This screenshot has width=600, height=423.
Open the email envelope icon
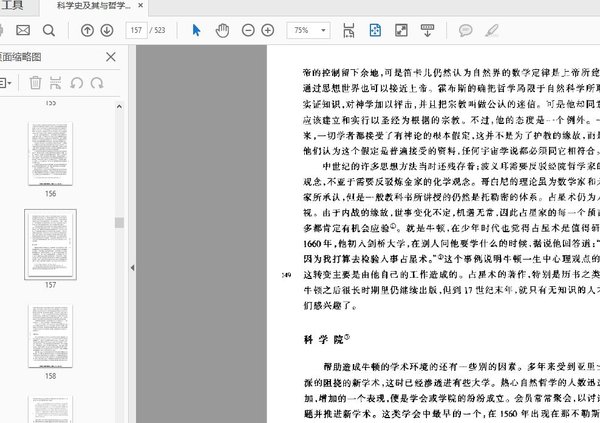[22, 31]
